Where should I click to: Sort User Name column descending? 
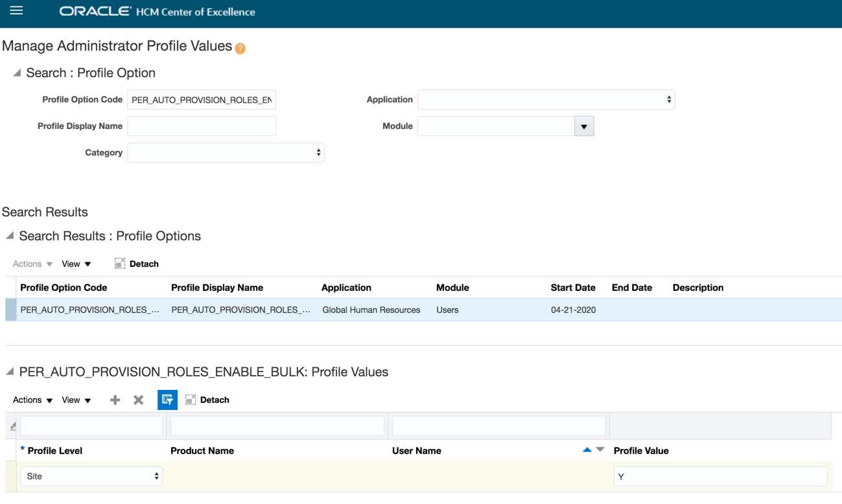(x=600, y=450)
